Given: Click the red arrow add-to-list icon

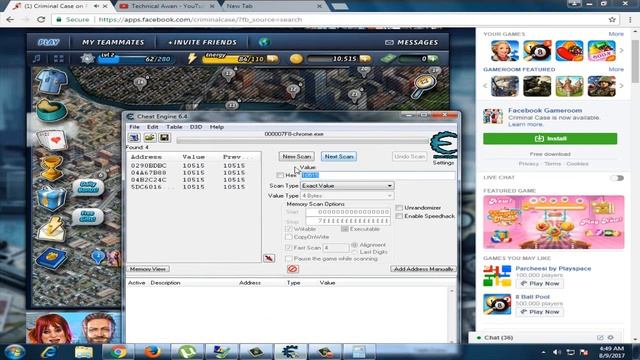Looking at the screenshot, I should pyautogui.click(x=269, y=258).
